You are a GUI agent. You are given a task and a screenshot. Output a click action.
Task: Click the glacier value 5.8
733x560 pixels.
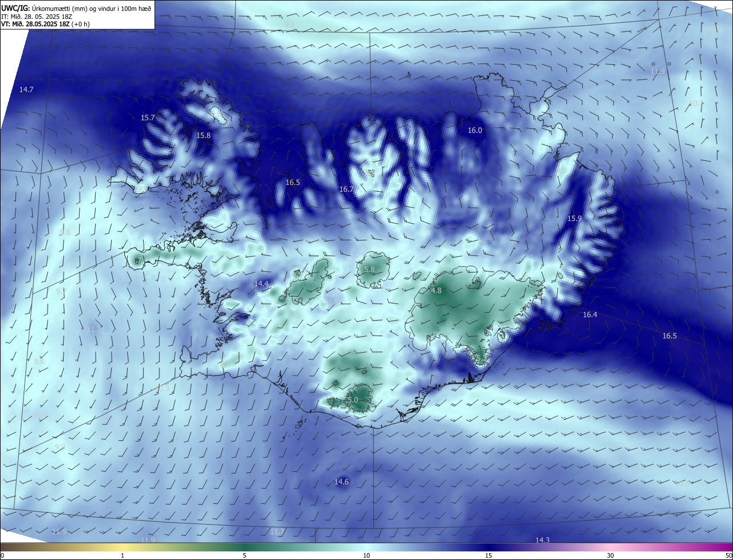point(369,270)
